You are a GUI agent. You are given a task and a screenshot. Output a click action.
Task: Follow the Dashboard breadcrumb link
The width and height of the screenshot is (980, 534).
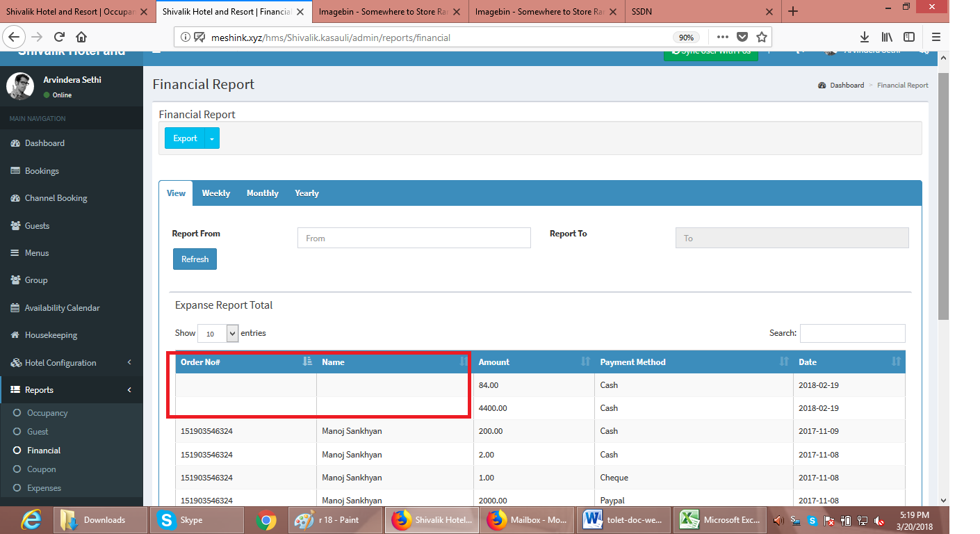[847, 86]
